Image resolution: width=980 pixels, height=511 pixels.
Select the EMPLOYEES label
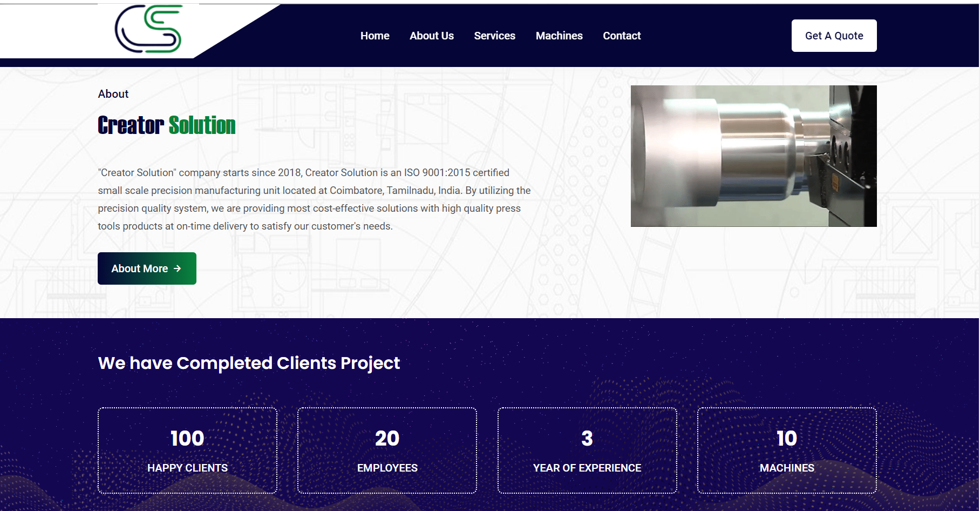(387, 468)
